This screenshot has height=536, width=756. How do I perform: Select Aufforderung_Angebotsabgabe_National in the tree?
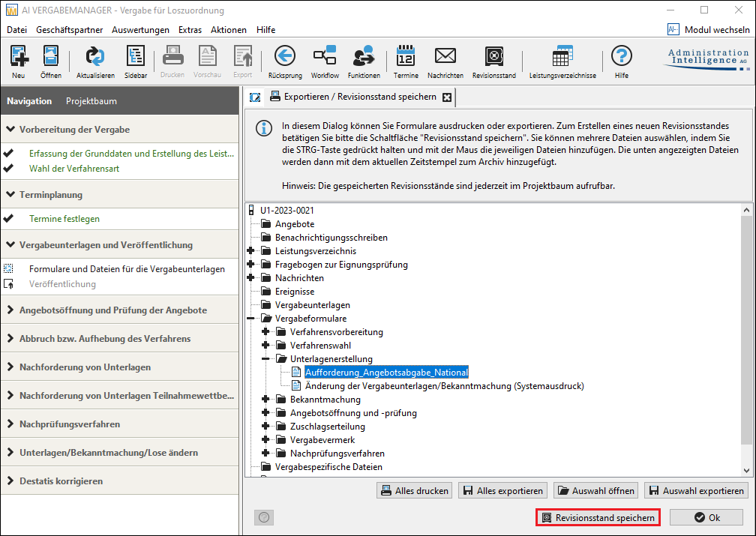[386, 372]
